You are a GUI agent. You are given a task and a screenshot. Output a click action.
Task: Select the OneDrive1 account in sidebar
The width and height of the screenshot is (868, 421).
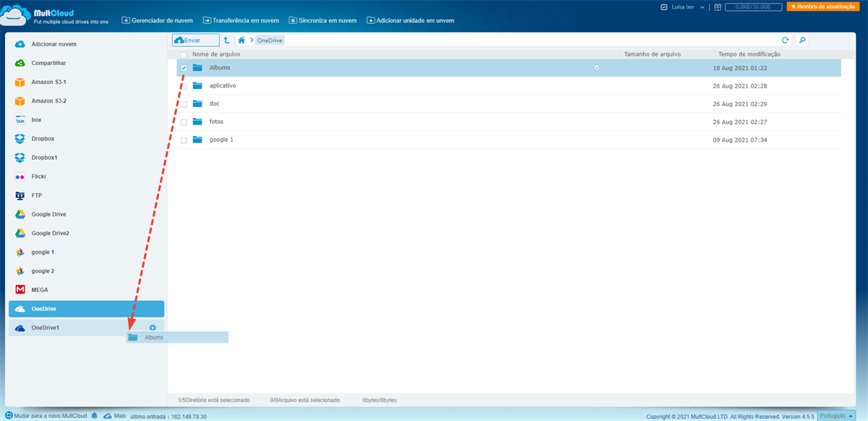click(x=86, y=328)
